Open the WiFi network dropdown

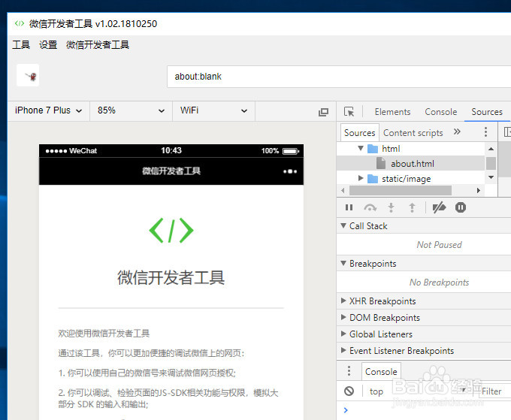pos(213,110)
